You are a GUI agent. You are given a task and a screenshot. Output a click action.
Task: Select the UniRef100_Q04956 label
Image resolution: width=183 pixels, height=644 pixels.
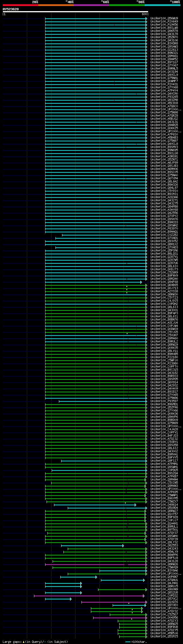(164, 618)
